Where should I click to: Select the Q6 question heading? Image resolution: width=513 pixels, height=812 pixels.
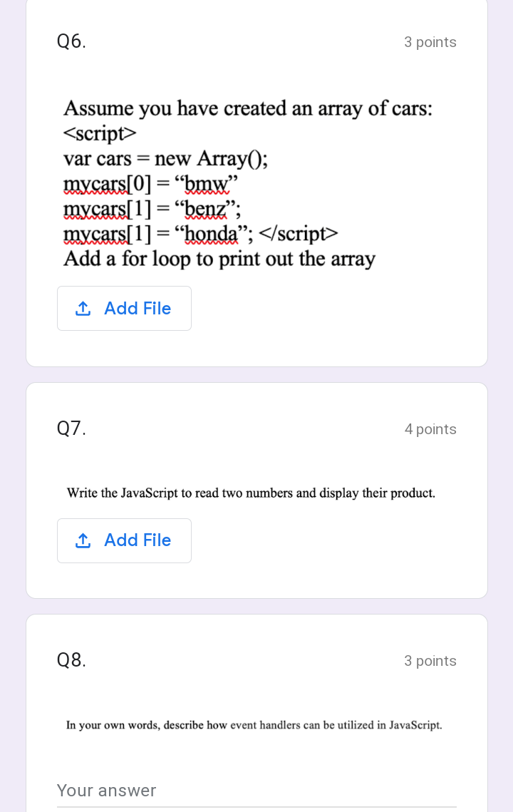tap(71, 41)
